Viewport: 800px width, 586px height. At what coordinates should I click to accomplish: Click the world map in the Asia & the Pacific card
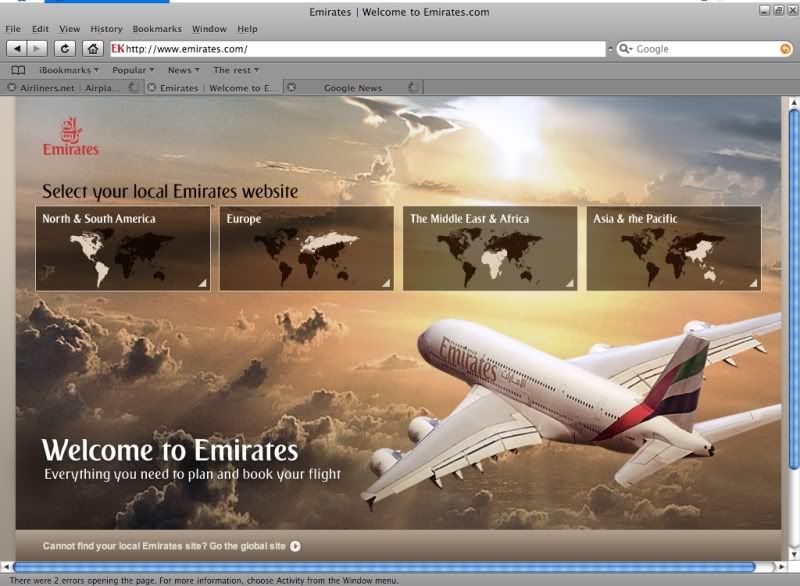tap(674, 256)
